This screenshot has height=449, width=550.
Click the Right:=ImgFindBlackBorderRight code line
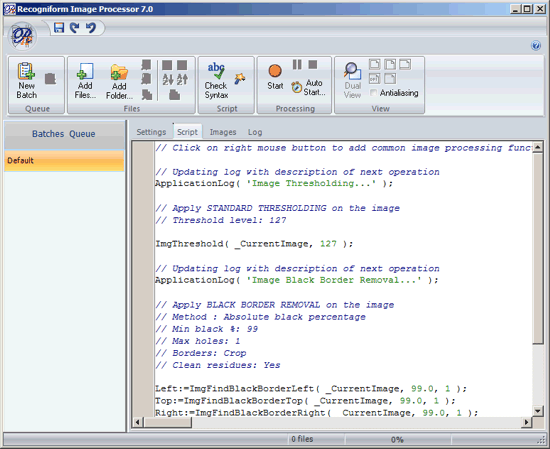(x=316, y=413)
